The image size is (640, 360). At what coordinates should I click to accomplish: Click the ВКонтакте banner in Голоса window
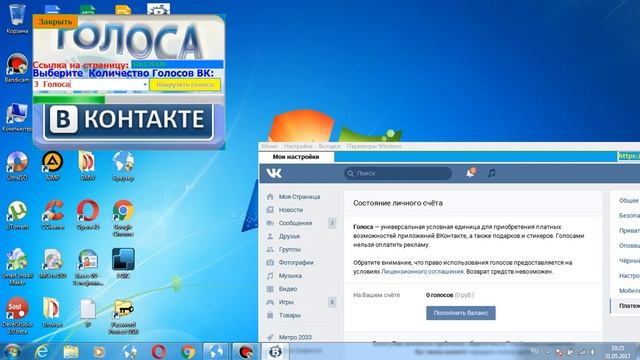tap(129, 120)
